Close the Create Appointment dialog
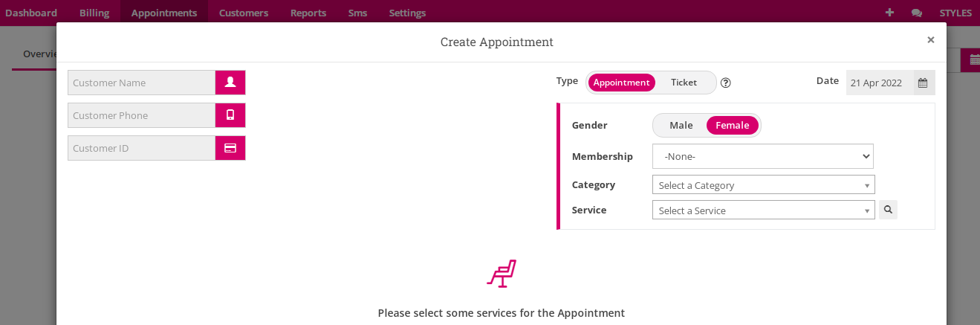 (930, 40)
